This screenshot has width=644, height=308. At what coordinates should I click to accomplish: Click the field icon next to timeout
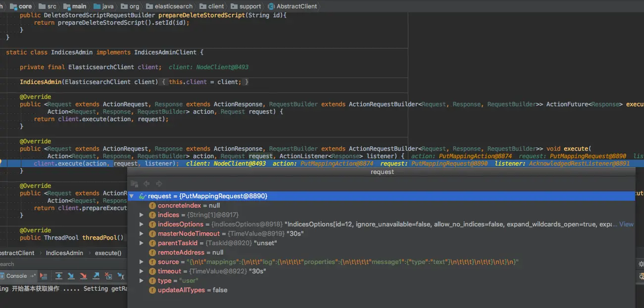pos(152,271)
